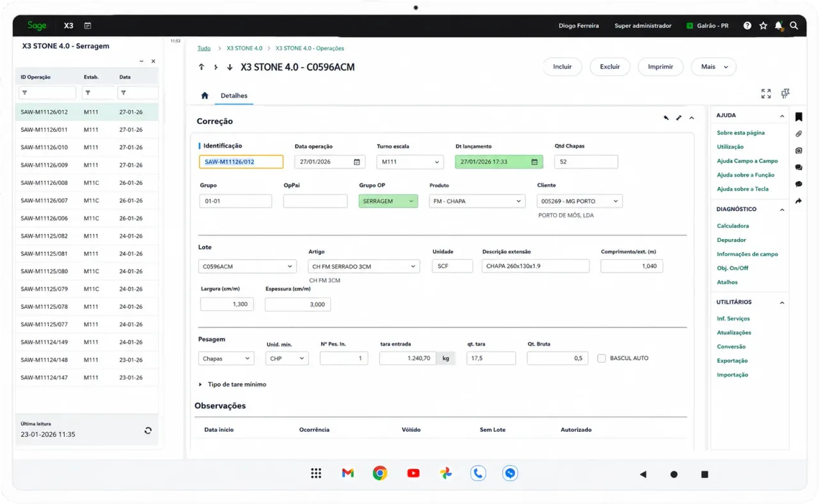The height and width of the screenshot is (504, 819).
Task: Open the Cliente dropdown
Action: point(580,201)
